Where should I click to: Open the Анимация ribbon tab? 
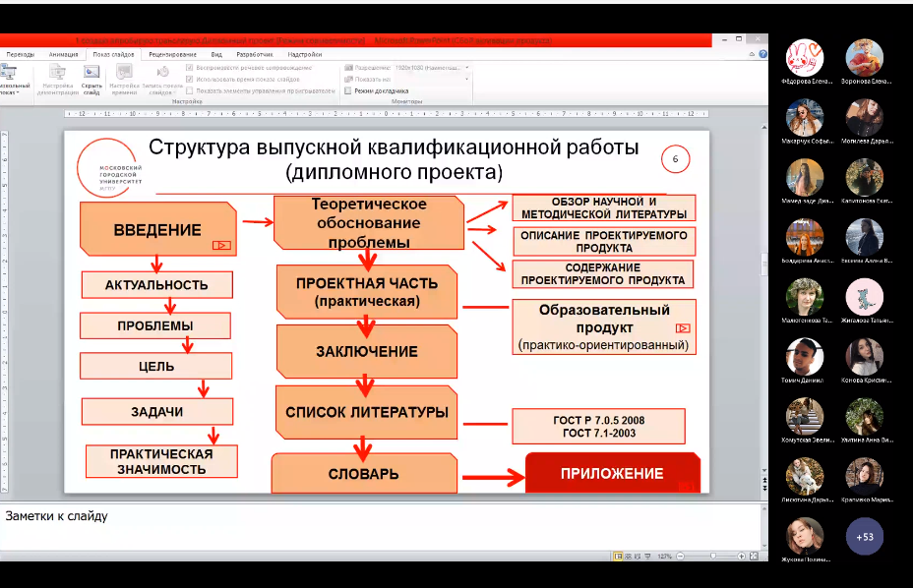(64, 55)
